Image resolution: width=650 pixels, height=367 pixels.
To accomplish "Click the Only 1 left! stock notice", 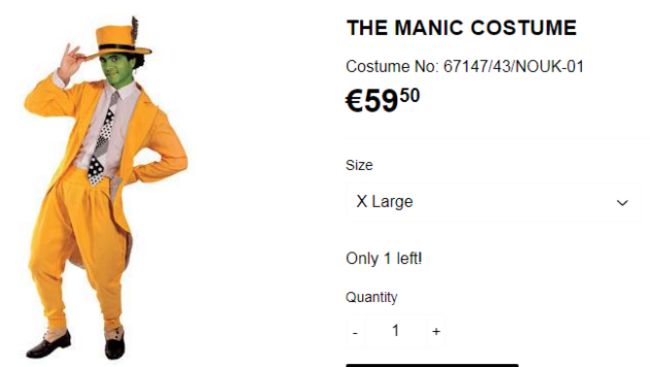I will point(384,258).
